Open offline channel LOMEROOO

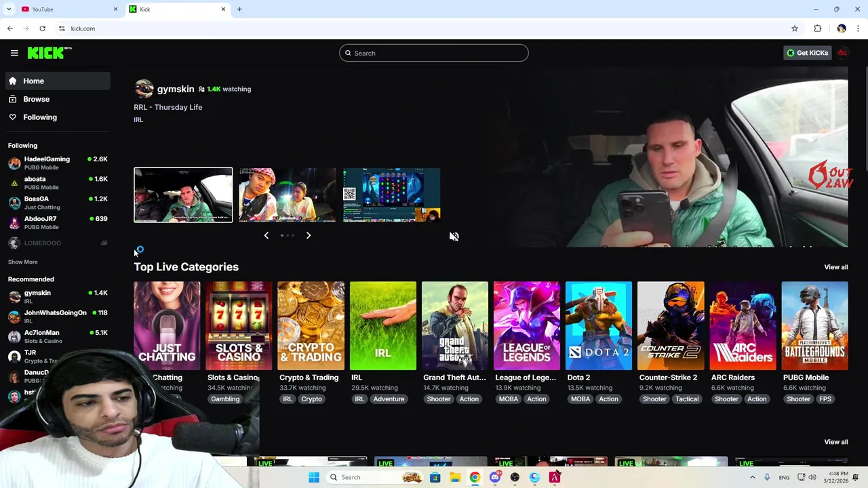[x=58, y=243]
